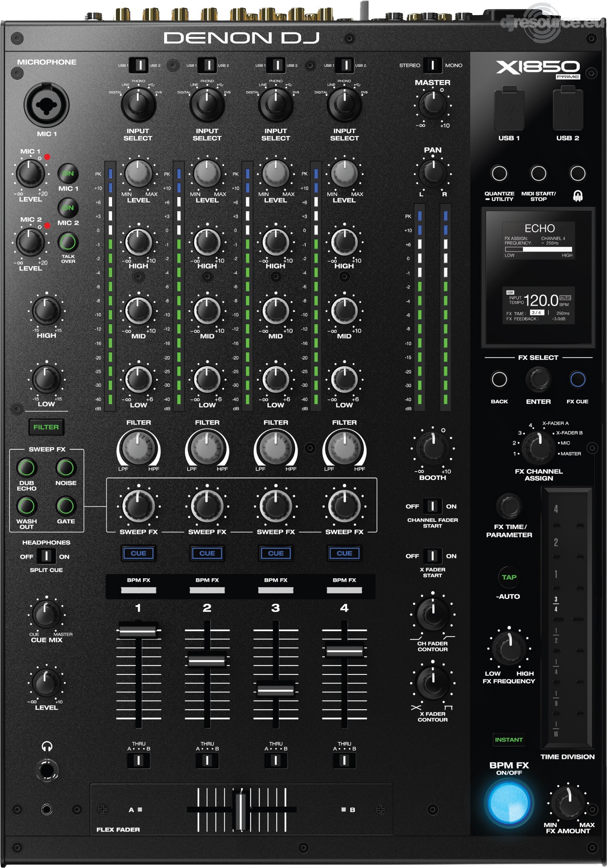Screen dimensions: 607x868
Task: Click channel 1 FILTER knob
Action: click(x=139, y=448)
